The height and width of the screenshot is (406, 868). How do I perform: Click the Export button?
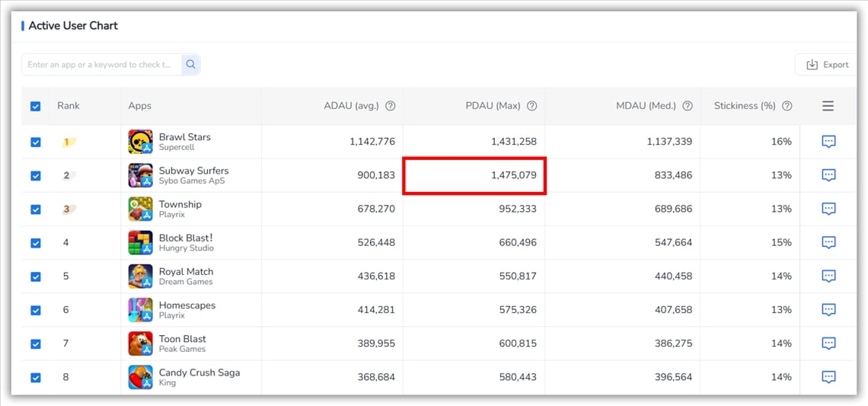click(x=827, y=65)
